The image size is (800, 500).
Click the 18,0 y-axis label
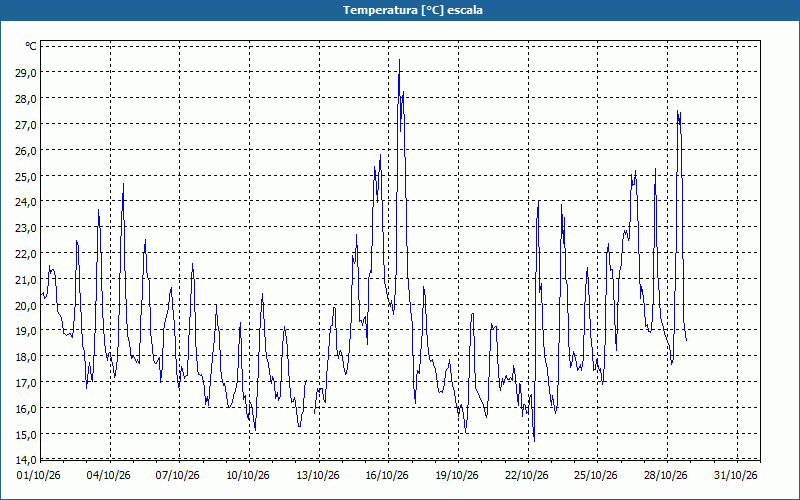26,356
